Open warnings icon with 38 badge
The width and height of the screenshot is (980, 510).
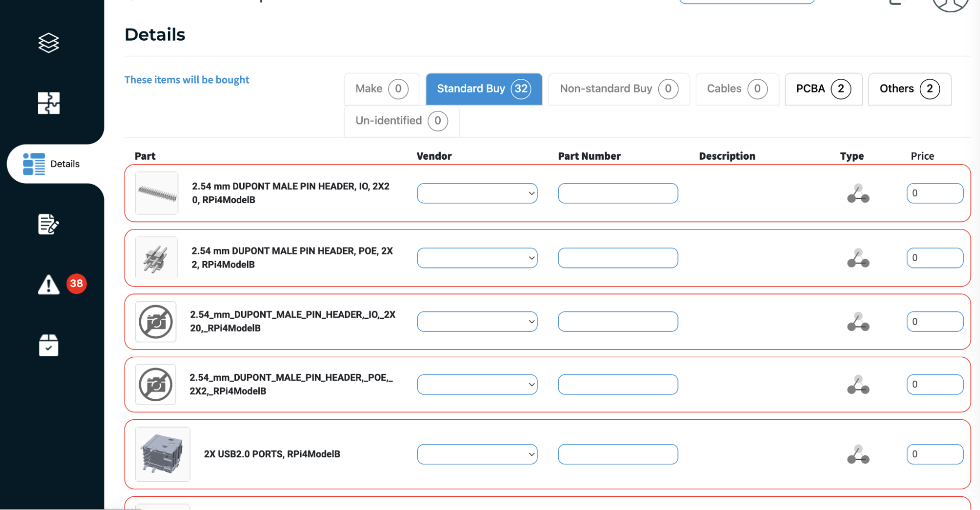click(49, 284)
